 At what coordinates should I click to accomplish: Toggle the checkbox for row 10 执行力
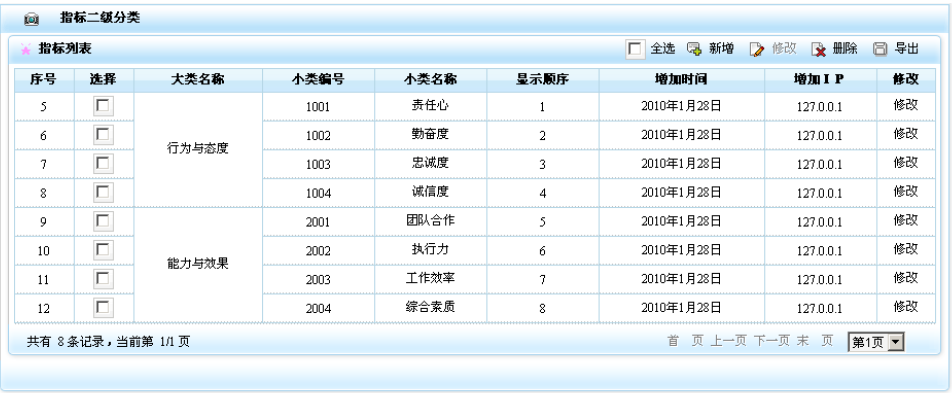pos(103,250)
